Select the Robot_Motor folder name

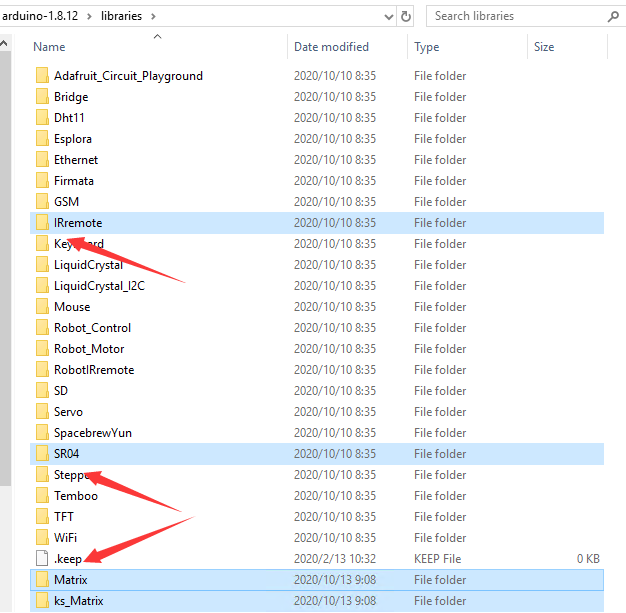89,349
